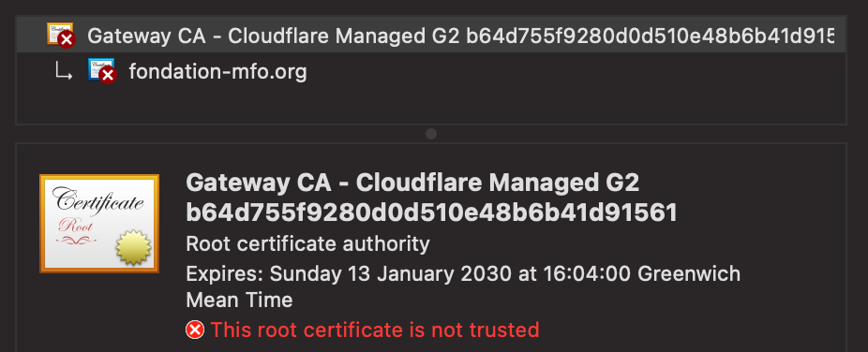
Task: Click the red error badge on Gateway CA icon
Action: coord(67,39)
